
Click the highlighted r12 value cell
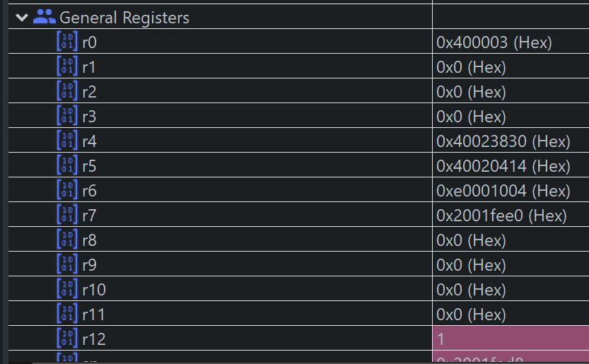(511, 338)
